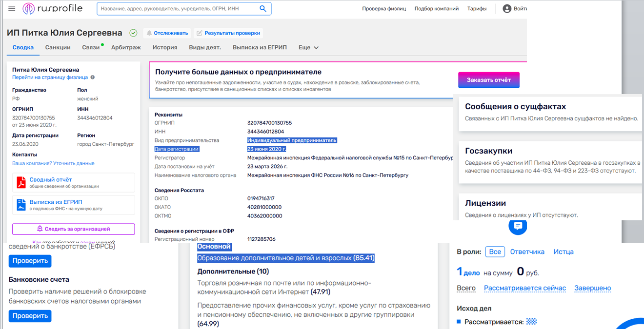Screen dimensions: 644x329
Task: Click ОКАТО value 40281000000
Action: pyautogui.click(x=264, y=207)
